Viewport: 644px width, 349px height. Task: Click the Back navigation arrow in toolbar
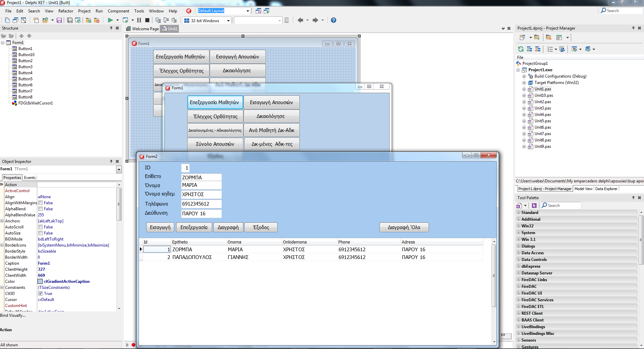[x=300, y=20]
